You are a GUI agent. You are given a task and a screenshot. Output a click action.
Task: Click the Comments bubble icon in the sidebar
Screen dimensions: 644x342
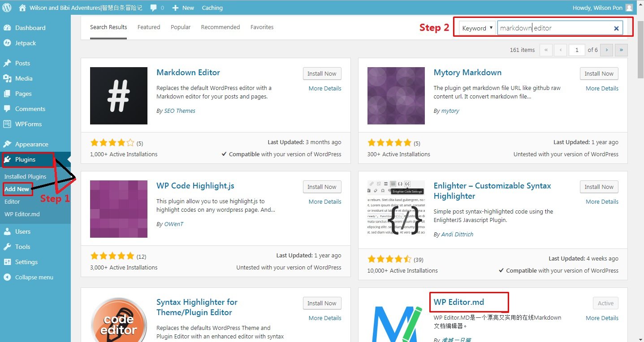(7, 109)
